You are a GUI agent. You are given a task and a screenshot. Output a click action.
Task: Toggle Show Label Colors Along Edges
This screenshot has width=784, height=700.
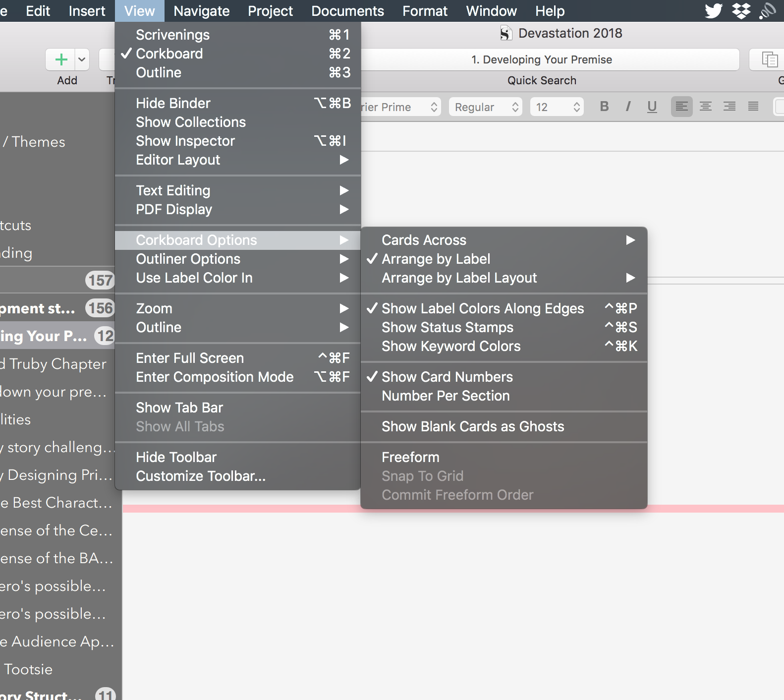(x=504, y=308)
